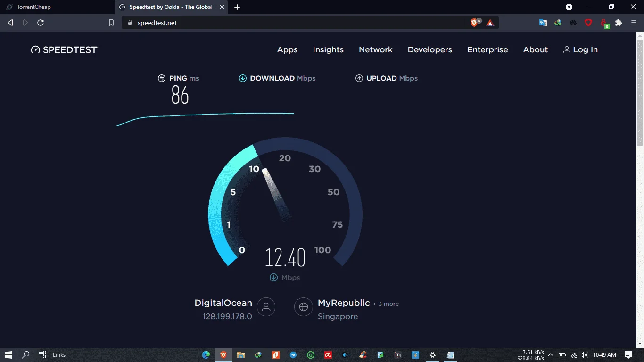Screen dimensions: 644x362
Task: Reload the Speedtest page
Action: 41,23
